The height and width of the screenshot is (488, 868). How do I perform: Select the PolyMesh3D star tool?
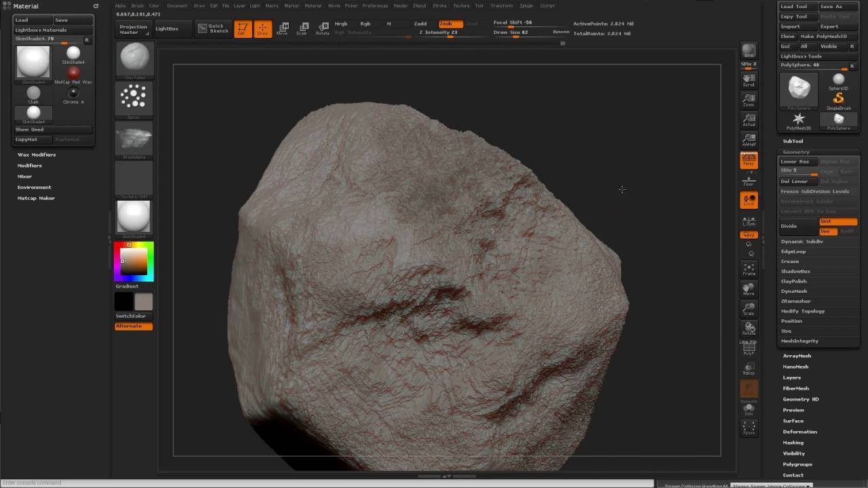pyautogui.click(x=799, y=121)
